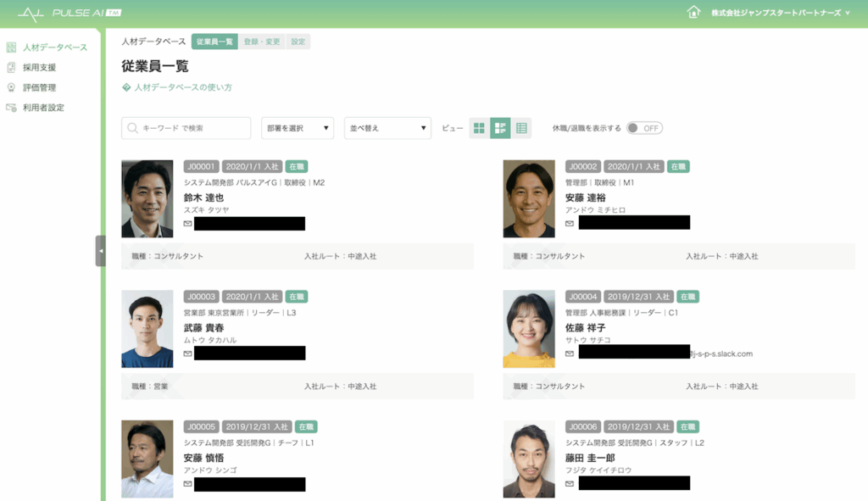Expand the 株式会社ジャンプスタートパートナーズ company menu
868x501 pixels.
780,13
